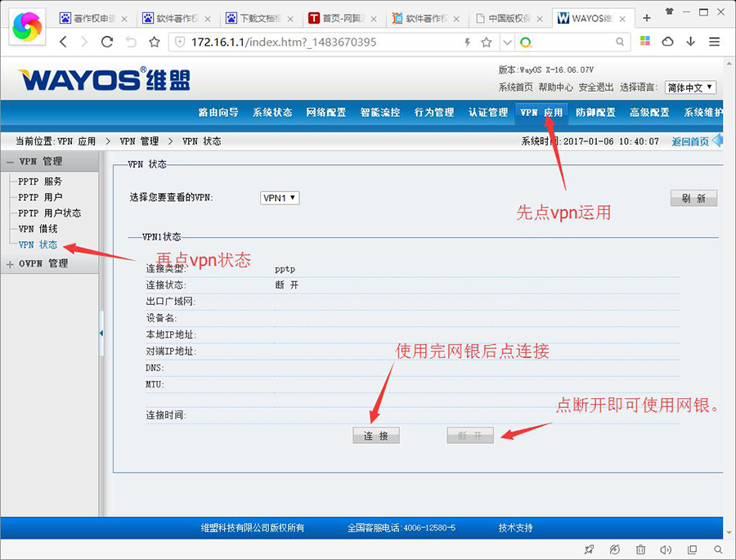Image resolution: width=736 pixels, height=560 pixels.
Task: Open the colorful apps grid icon
Action: tap(645, 42)
